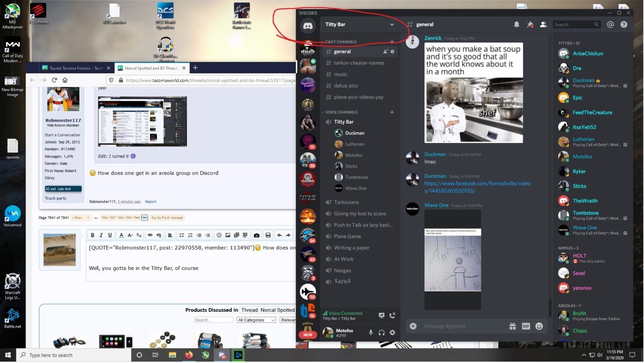Open notification settings bell in Discord header
644x363 pixels.
click(517, 24)
